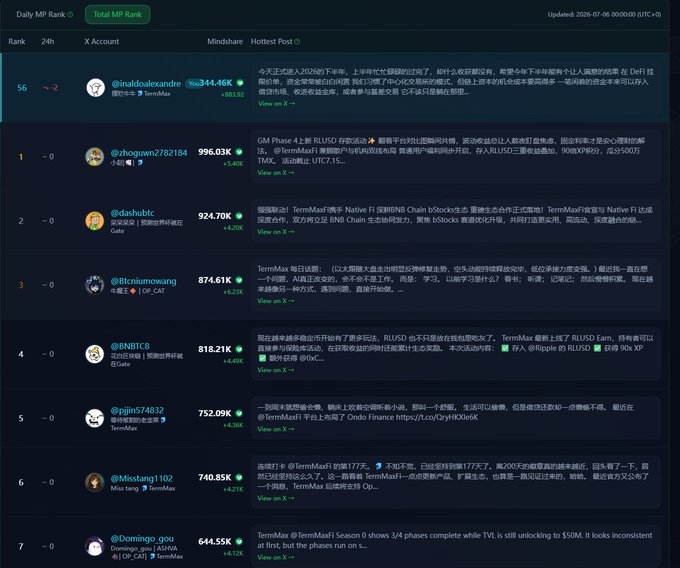Open the @Btcniumowang account link

click(143, 281)
